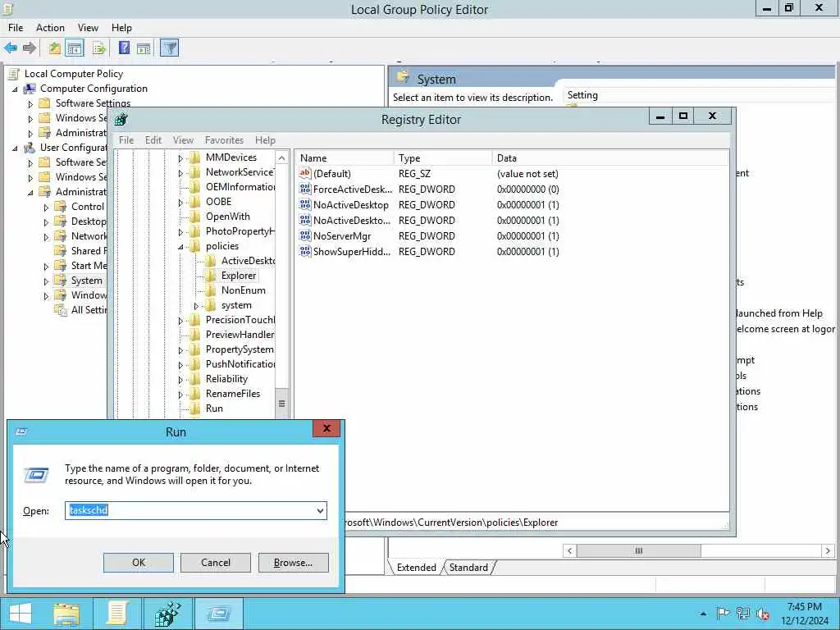Open File Explorer from the taskbar

point(66,614)
